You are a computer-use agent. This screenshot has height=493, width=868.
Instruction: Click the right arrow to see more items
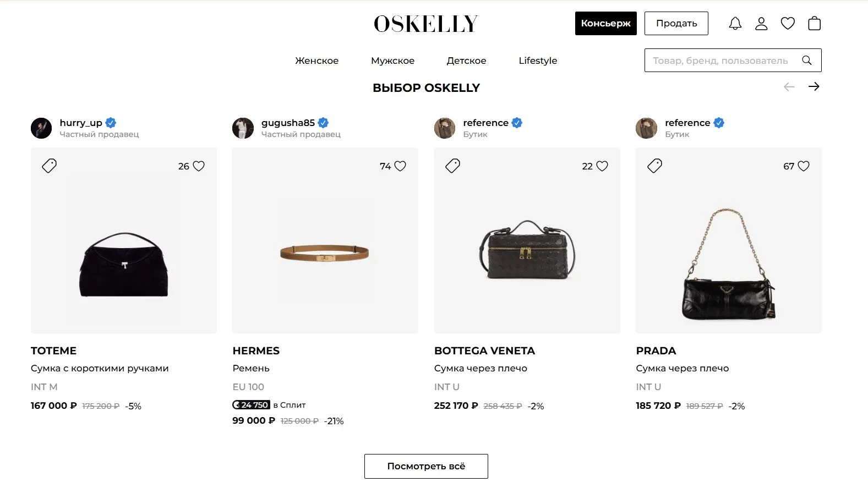point(815,86)
